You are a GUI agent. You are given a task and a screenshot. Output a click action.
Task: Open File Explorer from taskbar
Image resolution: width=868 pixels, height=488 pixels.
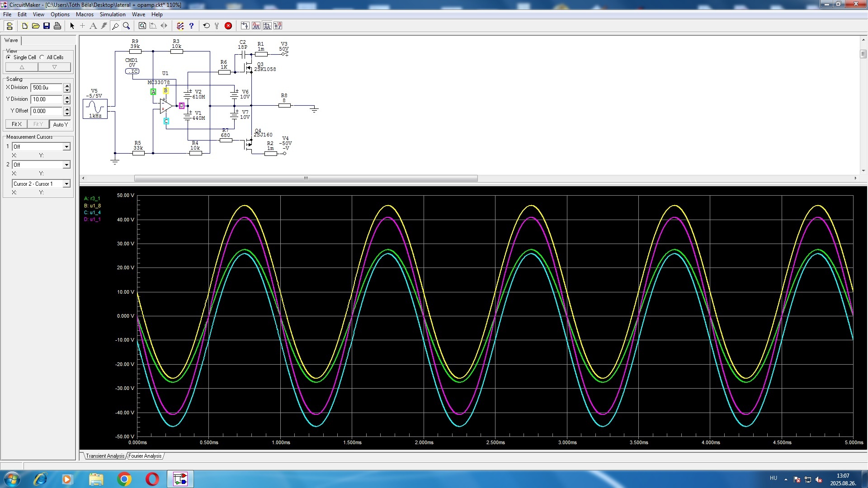tap(96, 479)
